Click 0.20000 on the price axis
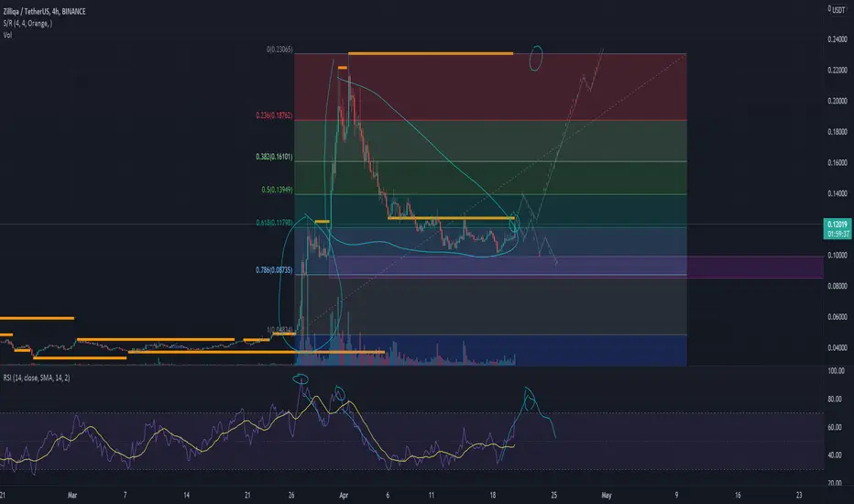854x504 pixels. point(838,102)
